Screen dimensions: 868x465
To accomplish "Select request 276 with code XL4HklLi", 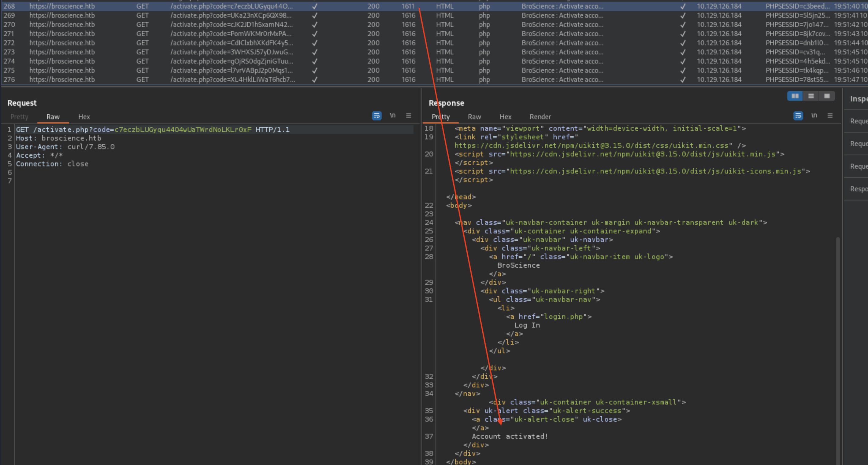I will coord(232,79).
